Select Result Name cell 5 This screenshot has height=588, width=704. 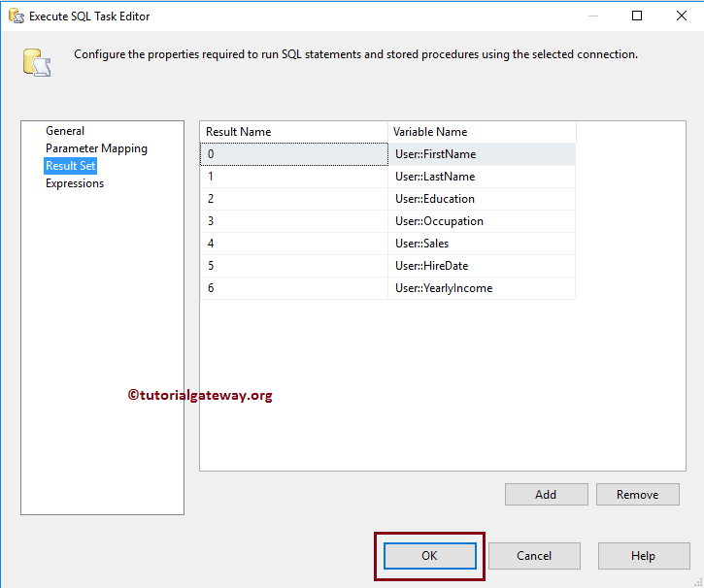coord(294,266)
